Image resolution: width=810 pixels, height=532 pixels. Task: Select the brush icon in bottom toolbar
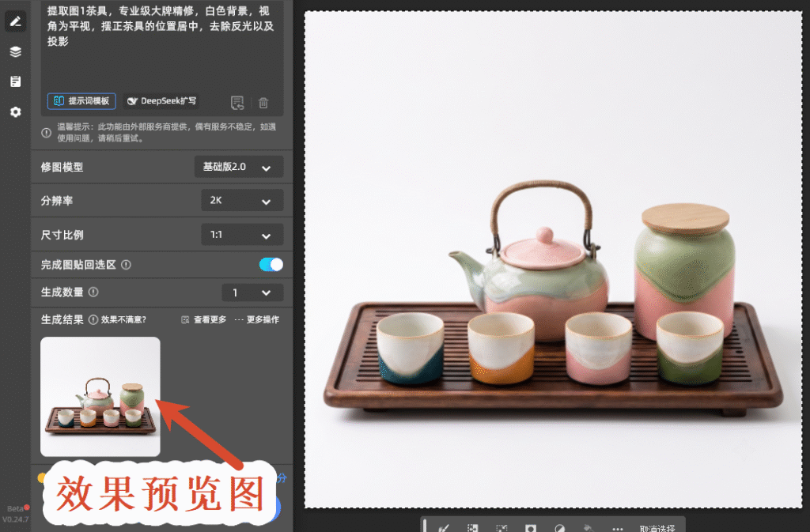pos(444,528)
